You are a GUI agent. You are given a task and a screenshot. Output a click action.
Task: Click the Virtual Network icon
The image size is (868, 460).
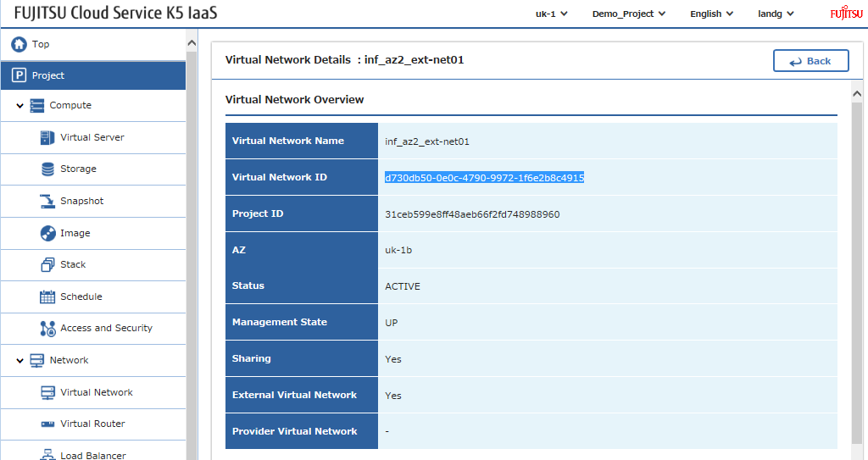(47, 392)
